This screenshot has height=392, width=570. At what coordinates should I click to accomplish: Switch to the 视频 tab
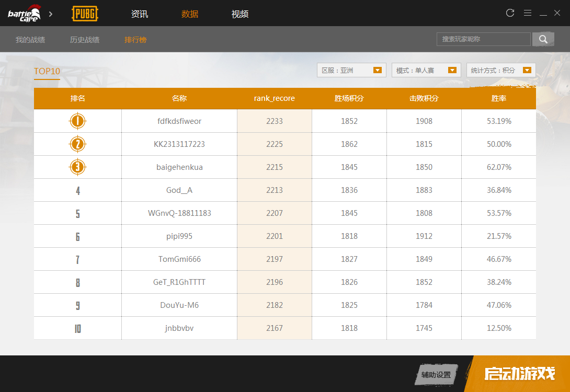click(240, 14)
